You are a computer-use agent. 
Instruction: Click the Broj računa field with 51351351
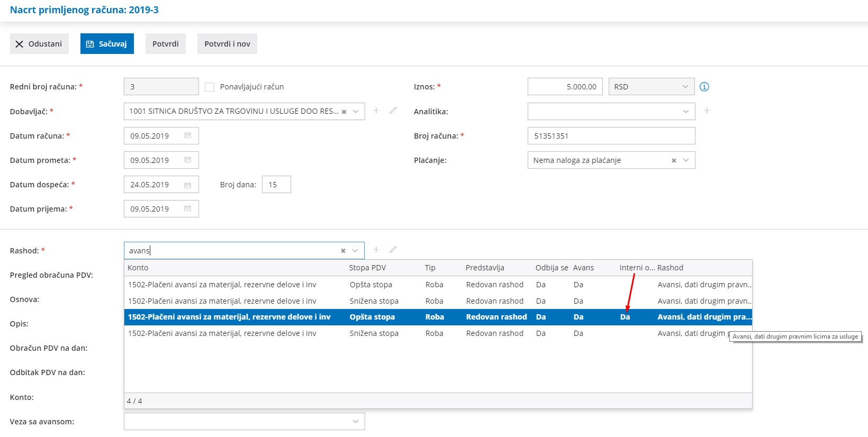611,136
